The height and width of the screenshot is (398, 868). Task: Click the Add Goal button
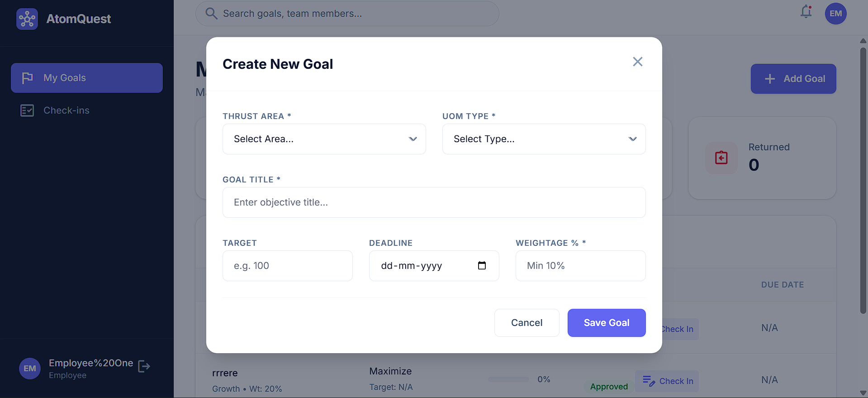[793, 79]
